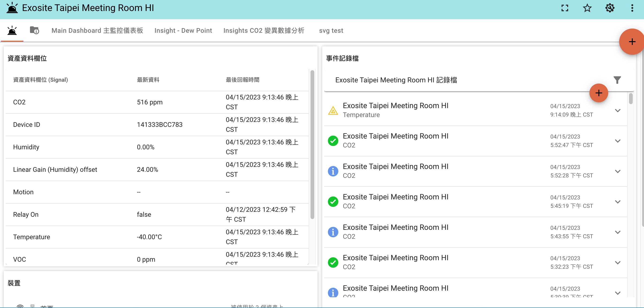This screenshot has width=644, height=308.
Task: Expand the CO2 event at 5:32:23
Action: click(x=618, y=263)
